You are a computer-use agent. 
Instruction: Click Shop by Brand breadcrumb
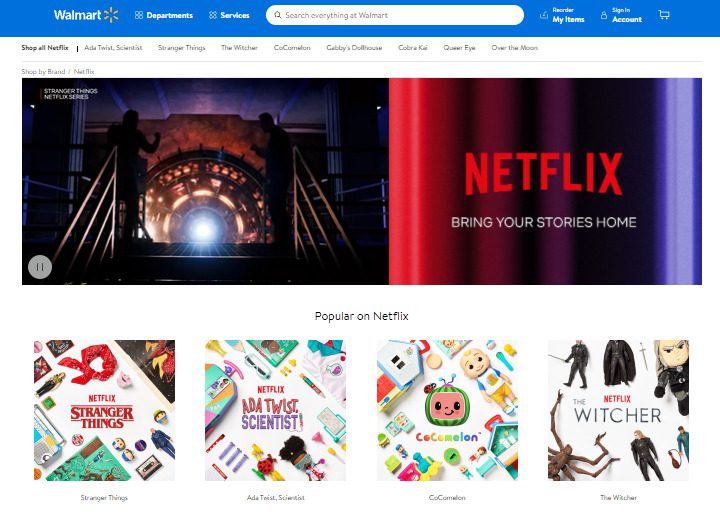43,72
